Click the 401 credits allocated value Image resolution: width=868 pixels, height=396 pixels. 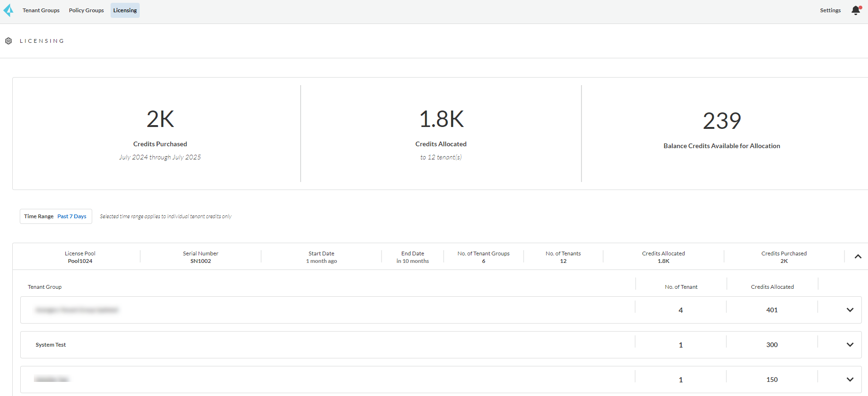[772, 310]
